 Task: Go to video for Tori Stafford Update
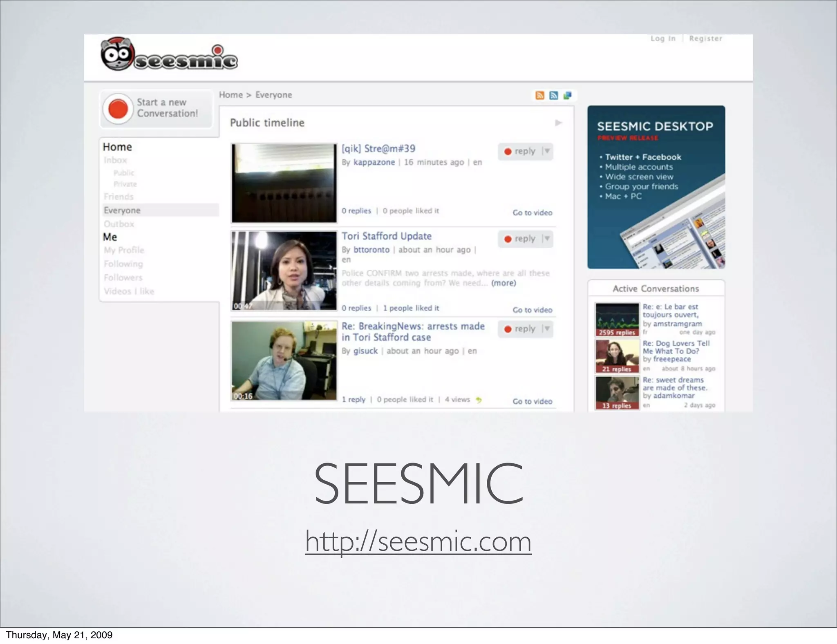click(533, 310)
